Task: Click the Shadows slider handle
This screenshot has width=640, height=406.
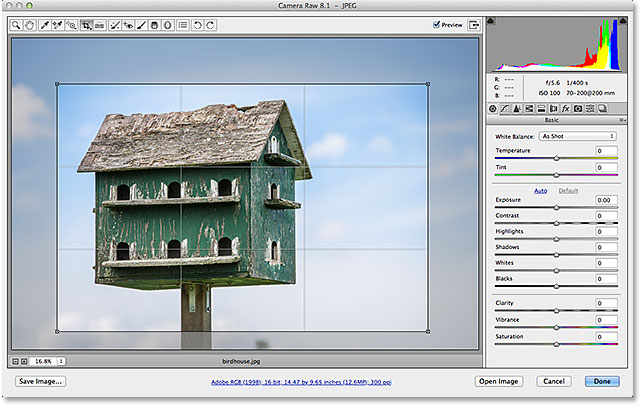Action: (x=556, y=255)
